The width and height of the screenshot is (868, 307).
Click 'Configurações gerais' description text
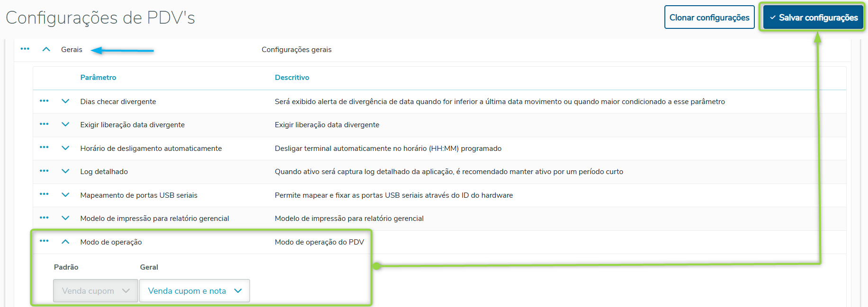coord(296,50)
